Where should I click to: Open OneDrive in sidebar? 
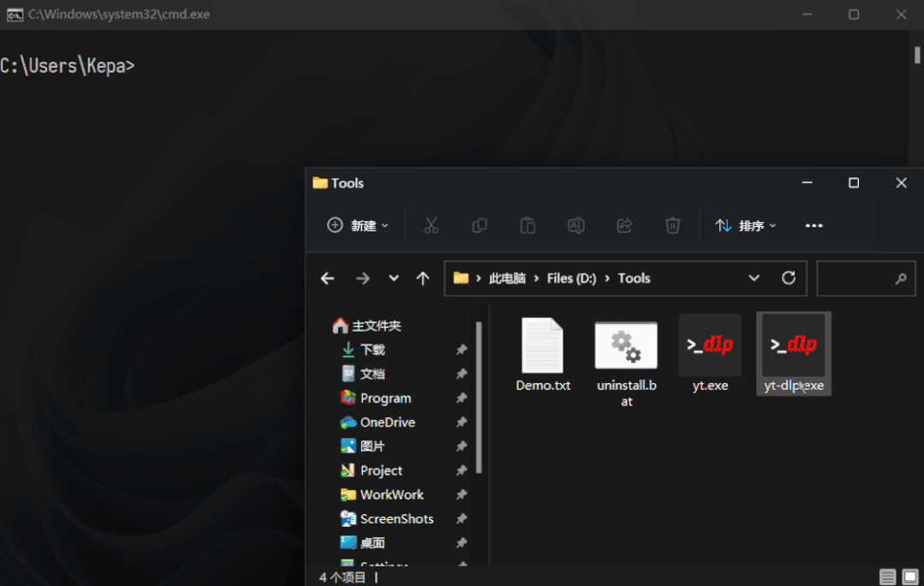pos(378,422)
